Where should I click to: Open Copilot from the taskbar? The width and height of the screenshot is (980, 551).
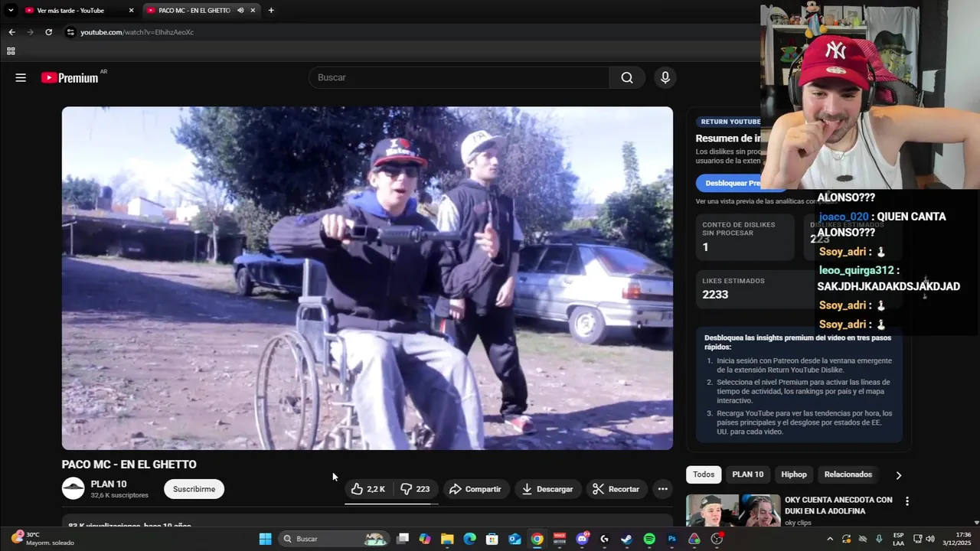coord(425,539)
